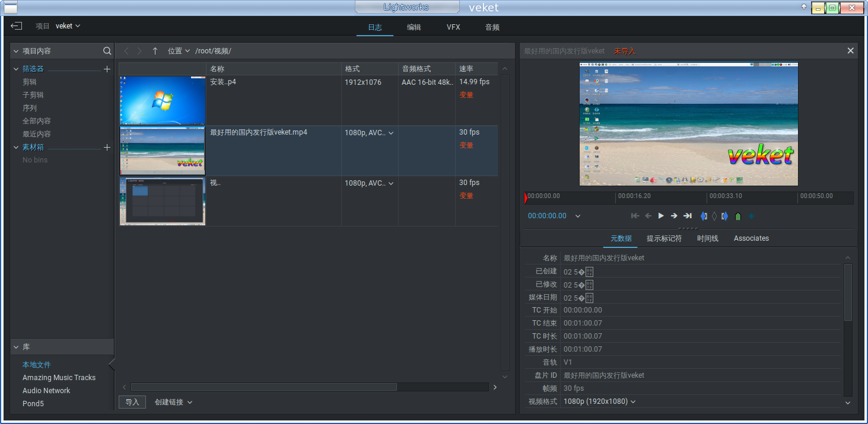The height and width of the screenshot is (424, 868).
Task: Open format dropdown for the 视.. clip
Action: 391,183
